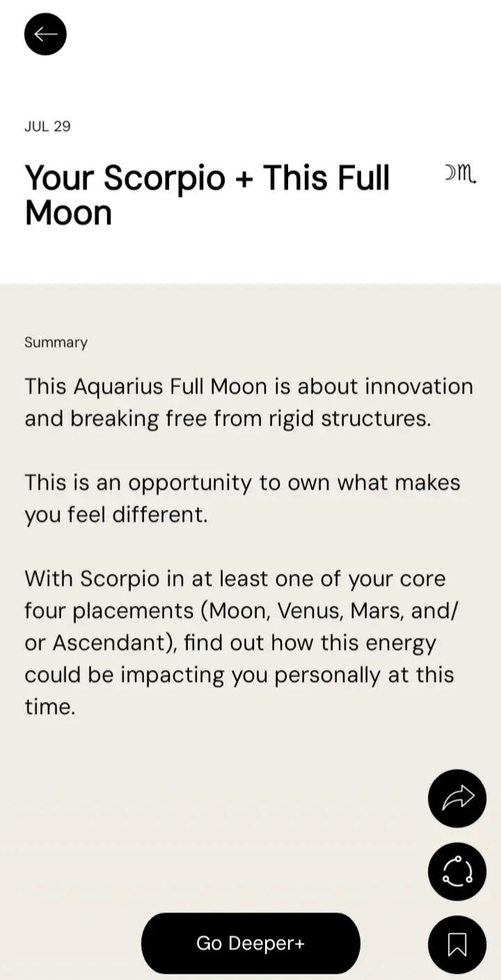Bookmark this reading
This screenshot has height=980, width=501.
tap(457, 944)
